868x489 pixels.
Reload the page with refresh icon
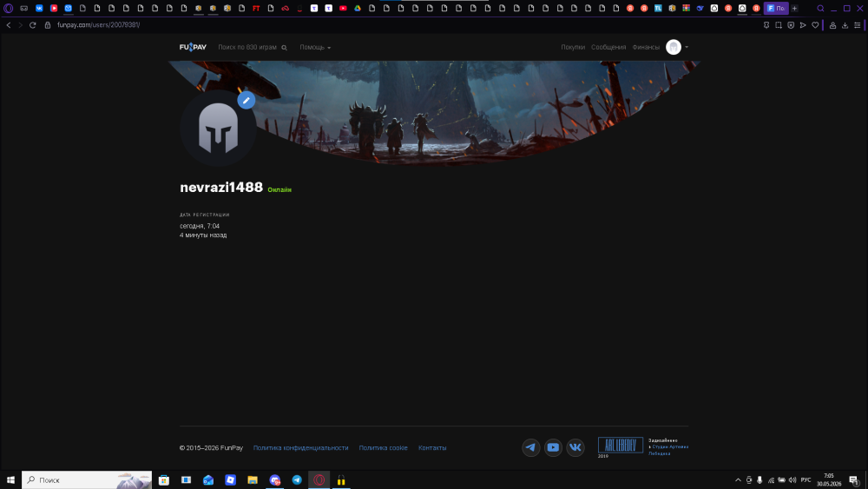coord(33,25)
